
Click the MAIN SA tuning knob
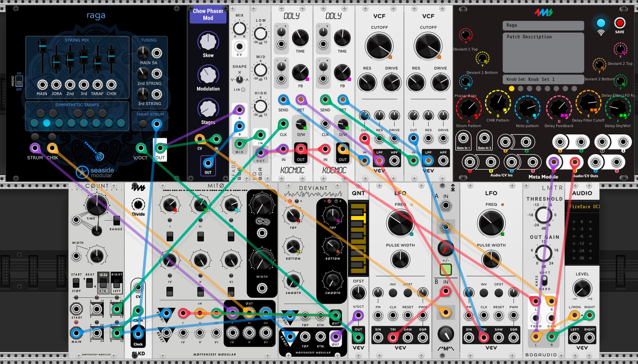(143, 53)
